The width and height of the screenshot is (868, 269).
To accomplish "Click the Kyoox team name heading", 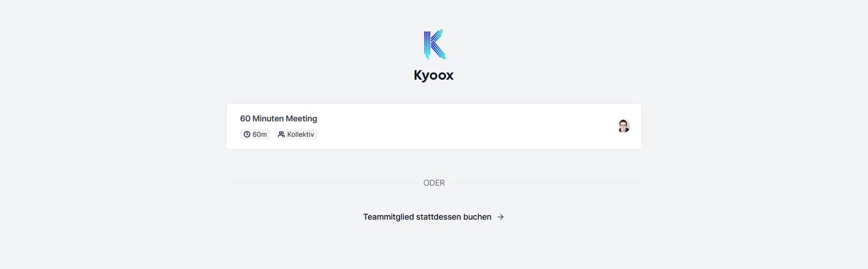I will pos(433,75).
